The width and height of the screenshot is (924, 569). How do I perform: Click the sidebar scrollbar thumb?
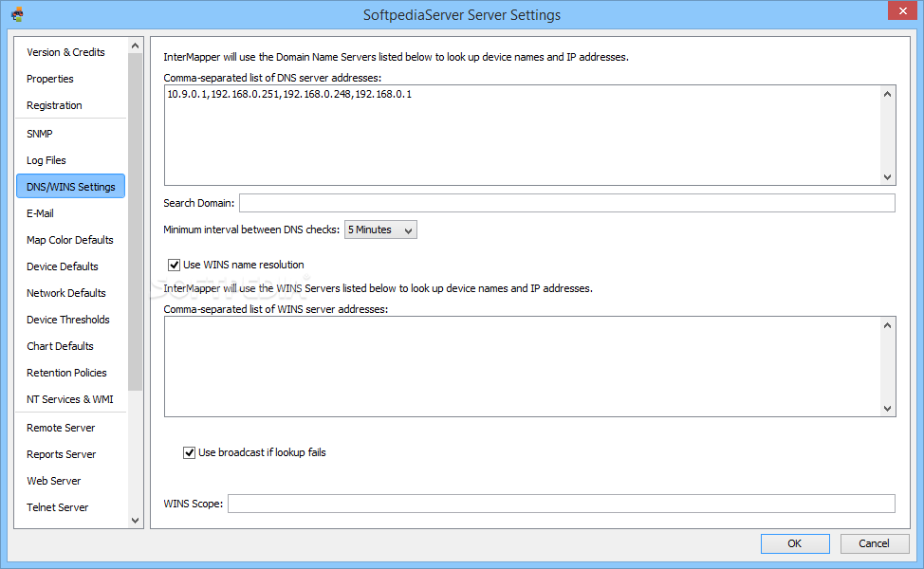point(135,222)
